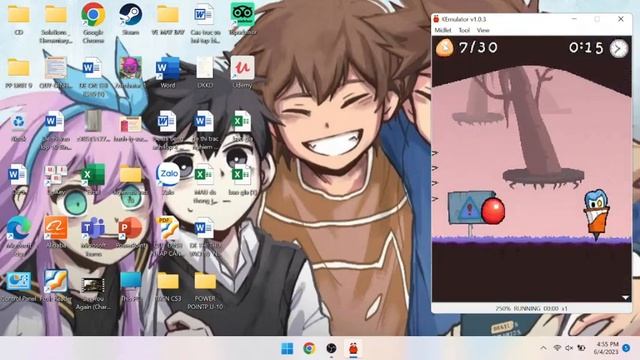The height and width of the screenshot is (360, 640).
Task: Click the small down arrow at the game's bottom right
Action: pos(625,298)
